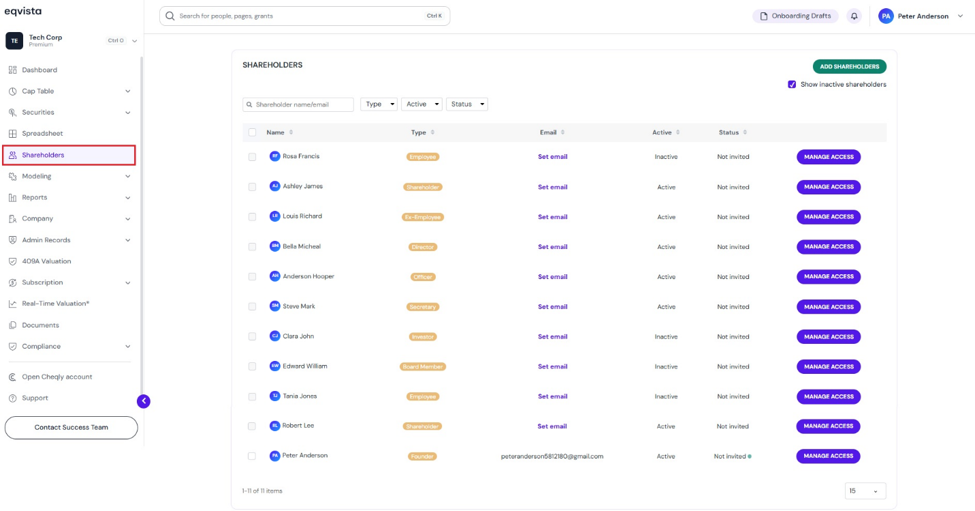
Task: Click the Real-Time Valuation chart icon
Action: (12, 304)
